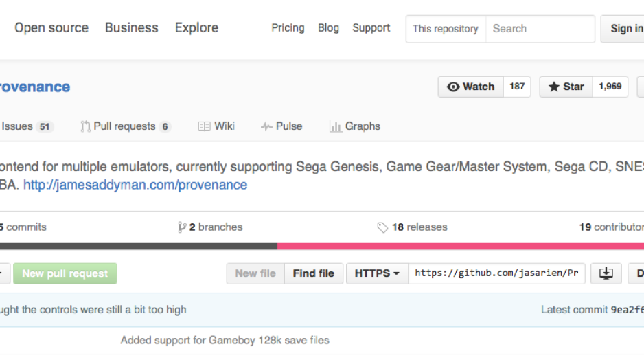
Task: Click the Wiki book icon
Action: (204, 126)
